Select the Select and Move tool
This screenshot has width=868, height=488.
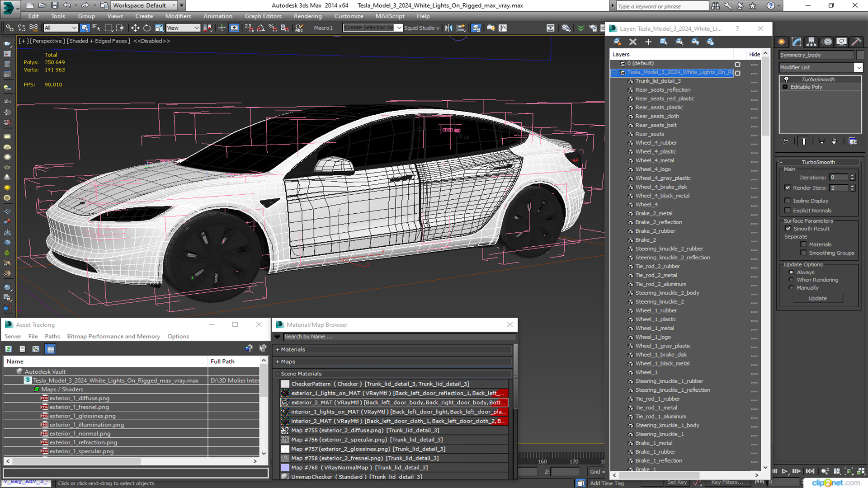click(135, 28)
